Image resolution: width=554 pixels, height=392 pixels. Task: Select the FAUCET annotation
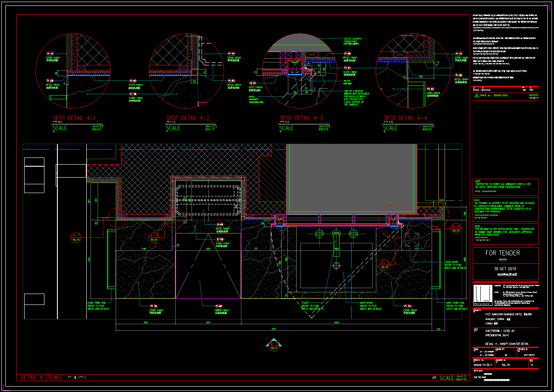coord(312,306)
